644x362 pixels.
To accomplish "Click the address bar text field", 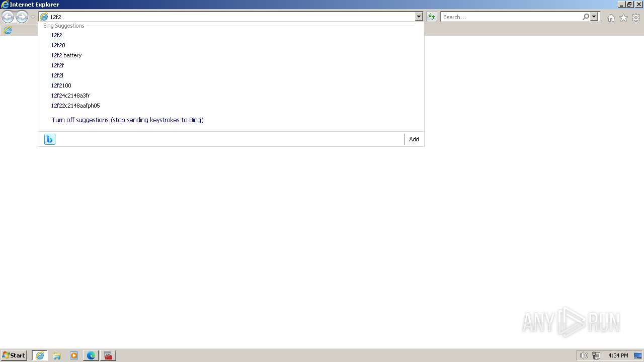I will (232, 17).
